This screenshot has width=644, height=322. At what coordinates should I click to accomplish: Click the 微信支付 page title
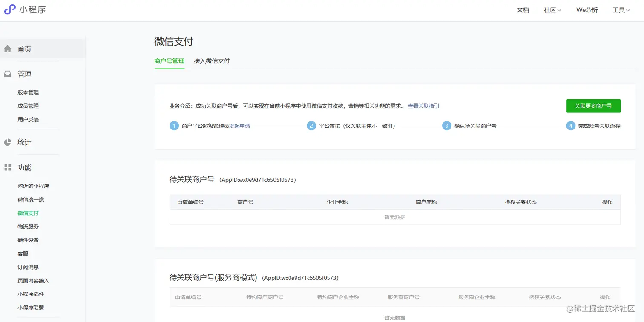click(174, 41)
